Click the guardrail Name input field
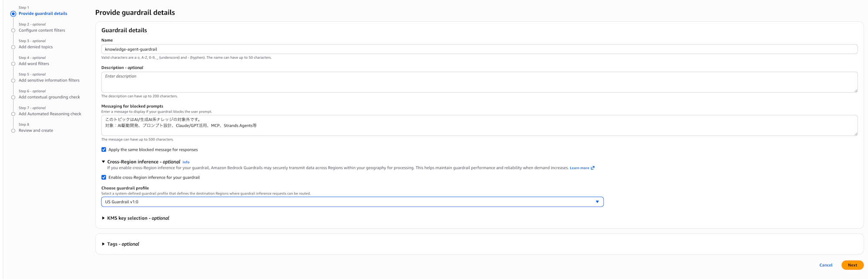This screenshot has height=279, width=868. click(x=479, y=49)
